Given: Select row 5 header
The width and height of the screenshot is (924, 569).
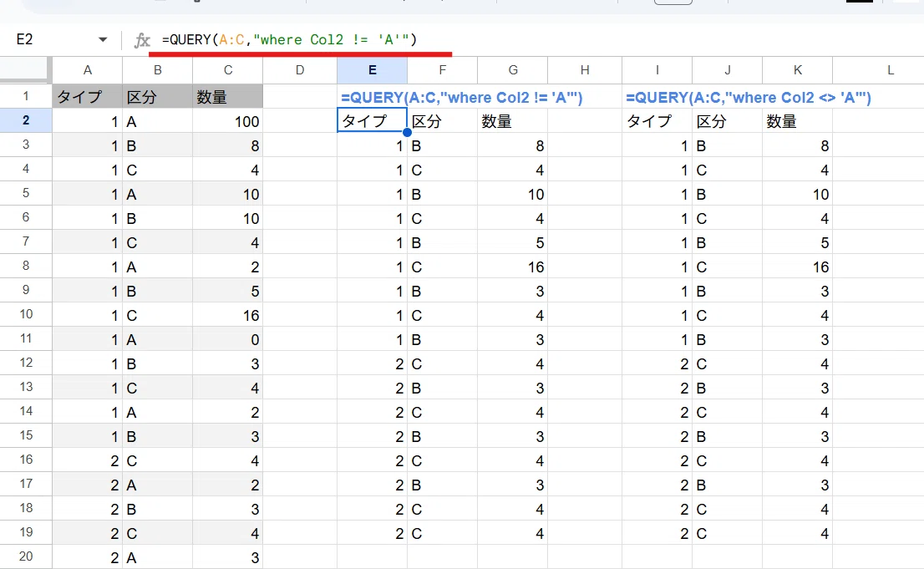Looking at the screenshot, I should tap(26, 193).
